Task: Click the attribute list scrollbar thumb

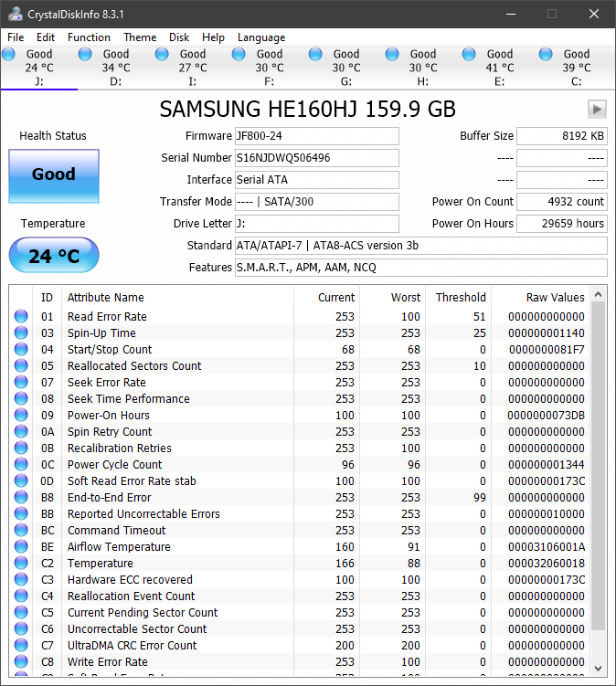Action: pos(598,466)
